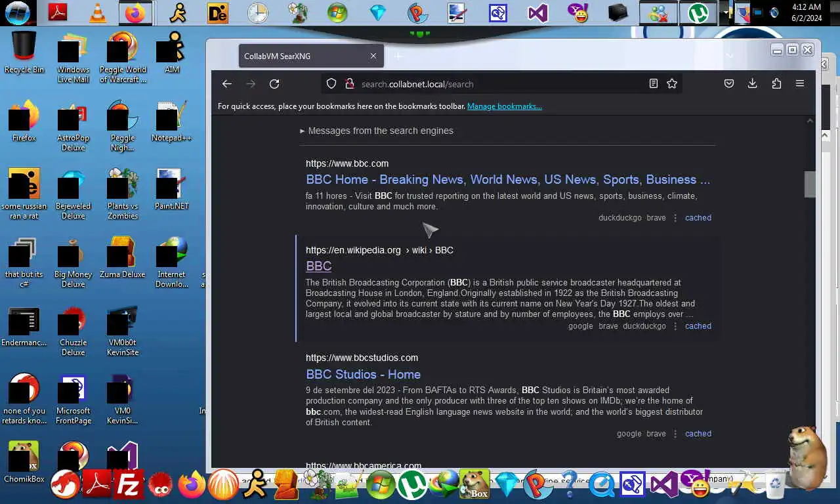This screenshot has width=840, height=504.
Task: Bookmark this page with the star icon
Action: coord(672,84)
